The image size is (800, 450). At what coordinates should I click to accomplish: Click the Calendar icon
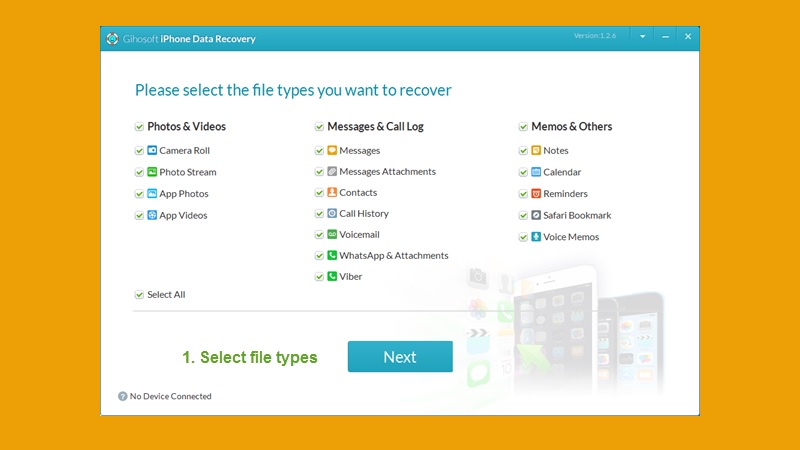536,171
